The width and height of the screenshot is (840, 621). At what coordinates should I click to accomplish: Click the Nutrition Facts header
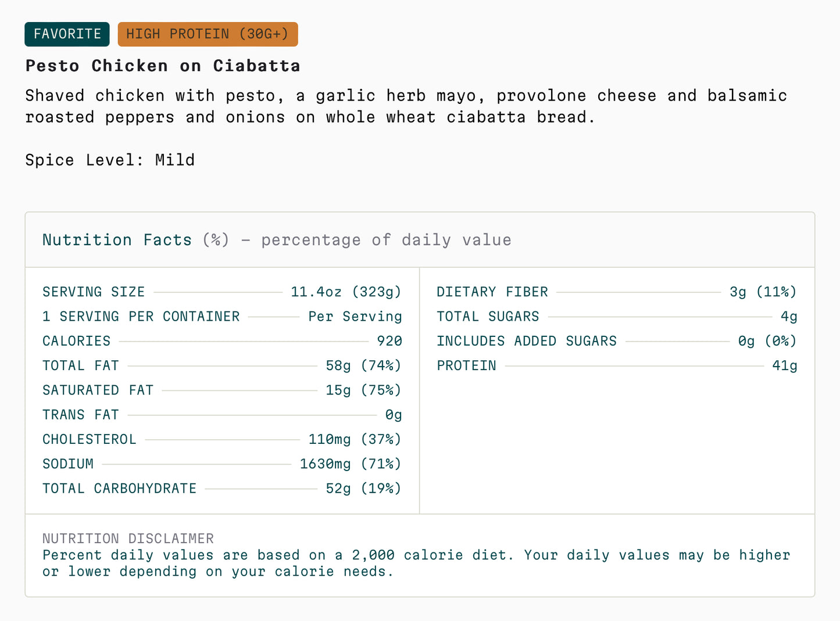(x=277, y=240)
